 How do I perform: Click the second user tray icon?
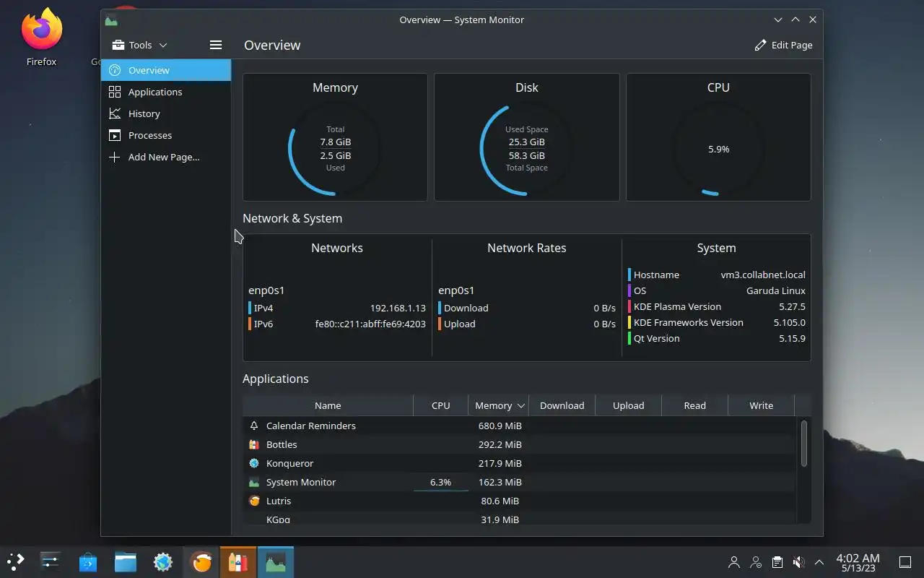point(756,561)
